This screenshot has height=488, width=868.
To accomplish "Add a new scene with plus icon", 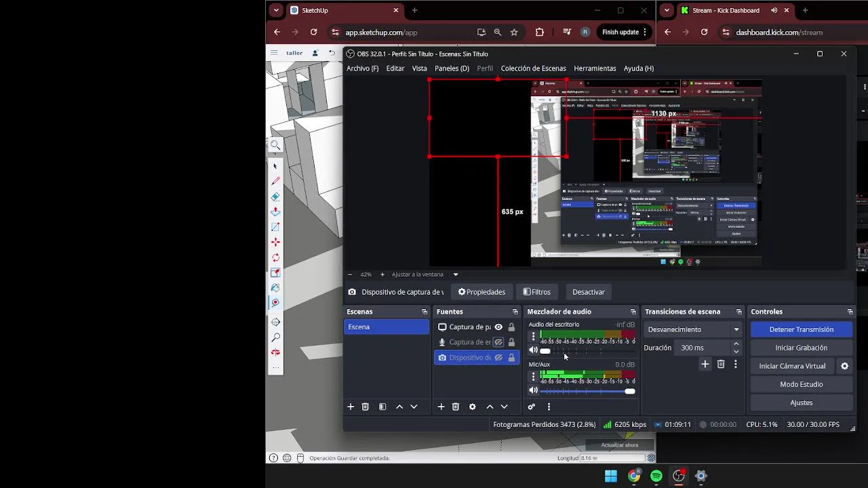I will click(351, 407).
